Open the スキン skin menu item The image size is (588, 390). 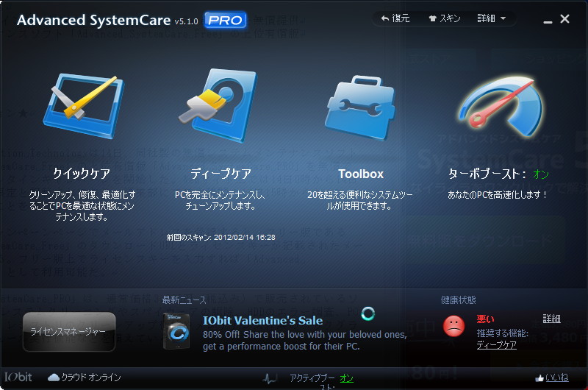pos(445,18)
